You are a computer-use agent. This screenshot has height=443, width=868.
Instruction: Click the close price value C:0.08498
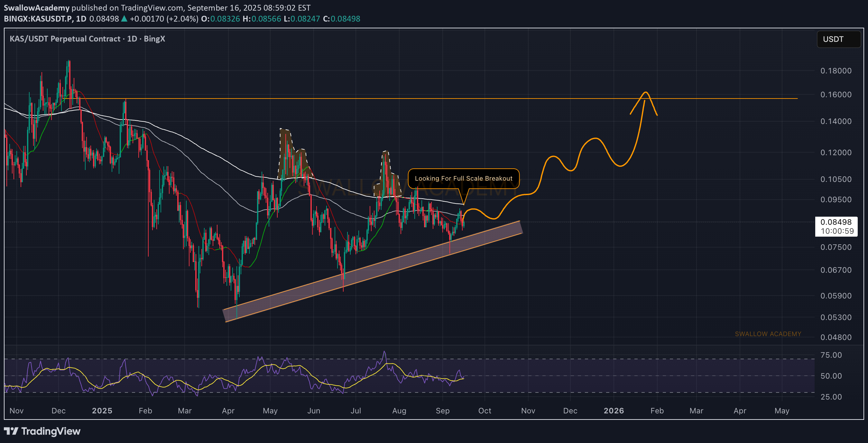pos(342,19)
